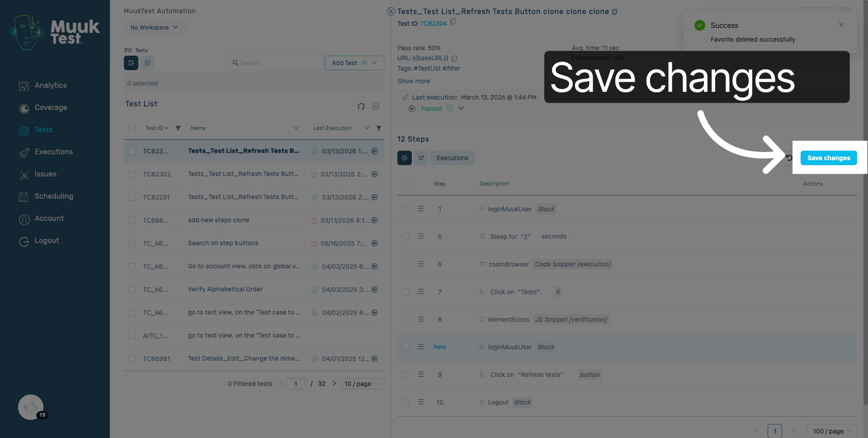
Task: Check the box for step 10 Logout
Action: (406, 402)
